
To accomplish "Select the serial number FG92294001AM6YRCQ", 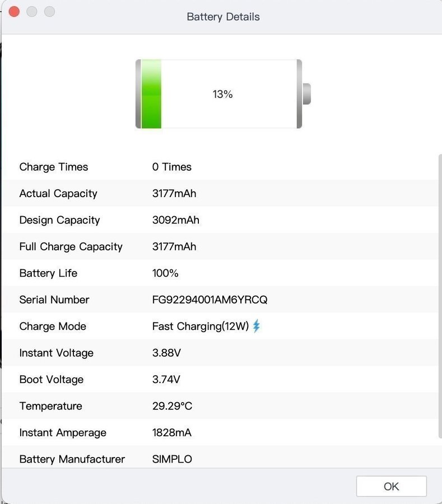I will click(210, 300).
